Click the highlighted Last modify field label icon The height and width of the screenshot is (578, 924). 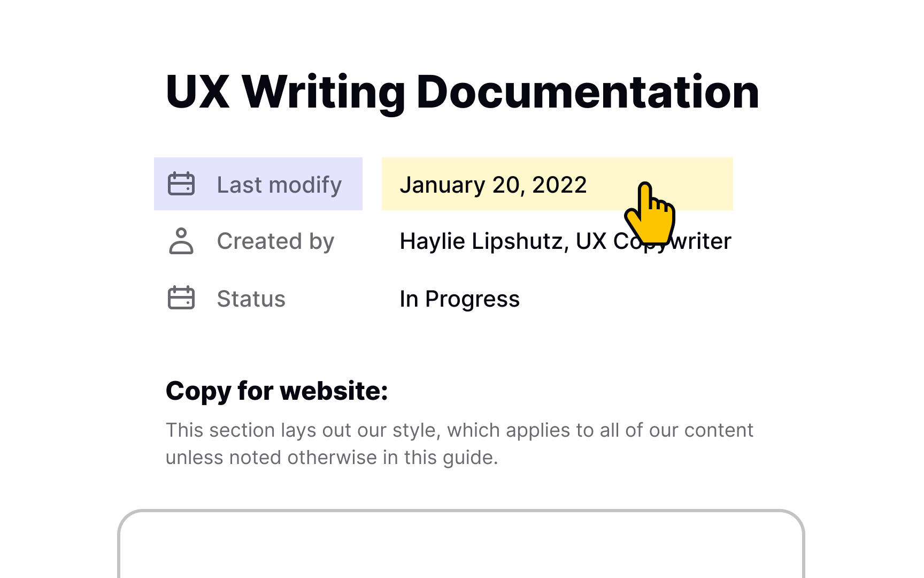pos(180,184)
